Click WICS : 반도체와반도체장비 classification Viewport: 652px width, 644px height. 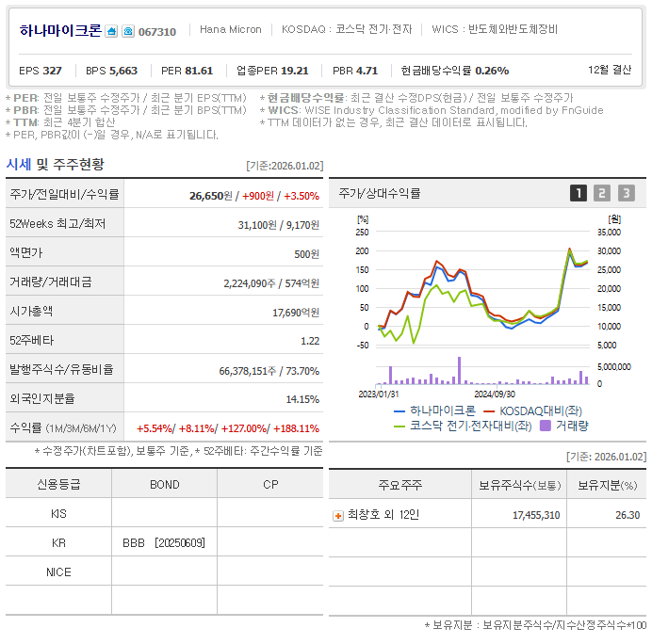495,29
